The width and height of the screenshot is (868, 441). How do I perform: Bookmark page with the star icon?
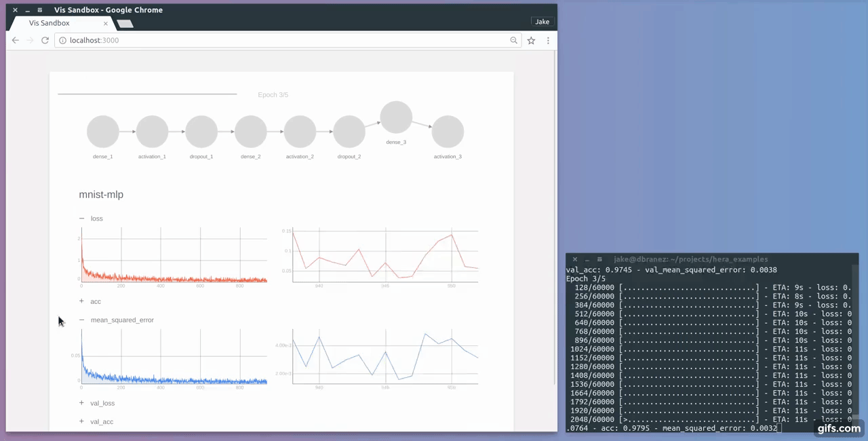pyautogui.click(x=531, y=41)
